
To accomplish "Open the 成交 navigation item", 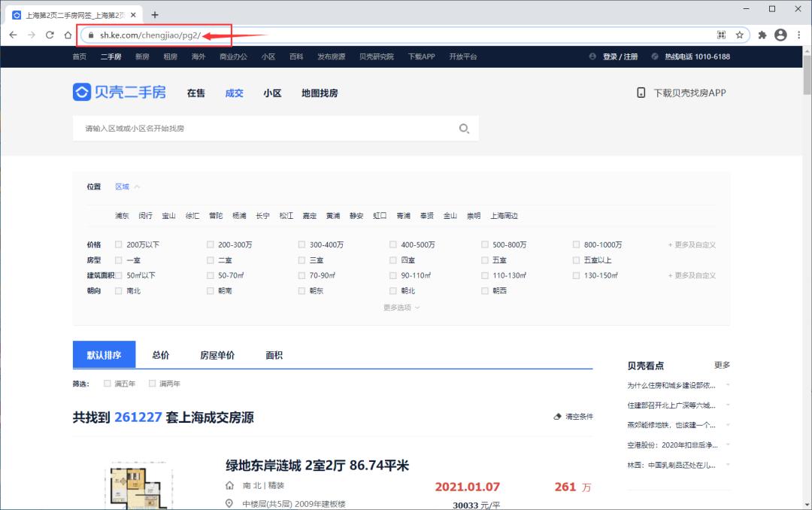I will [234, 93].
